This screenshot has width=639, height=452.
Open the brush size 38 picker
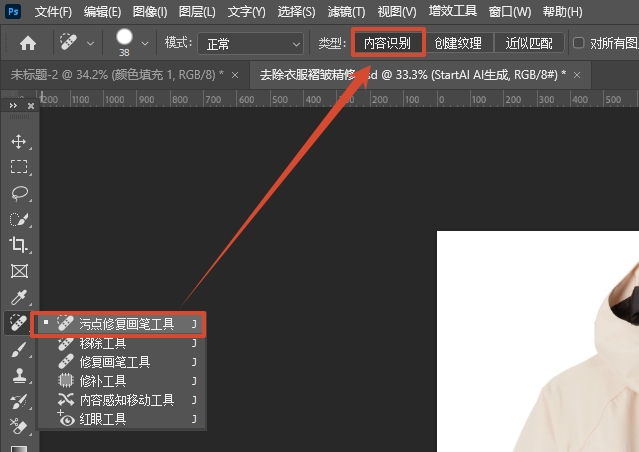(x=124, y=42)
